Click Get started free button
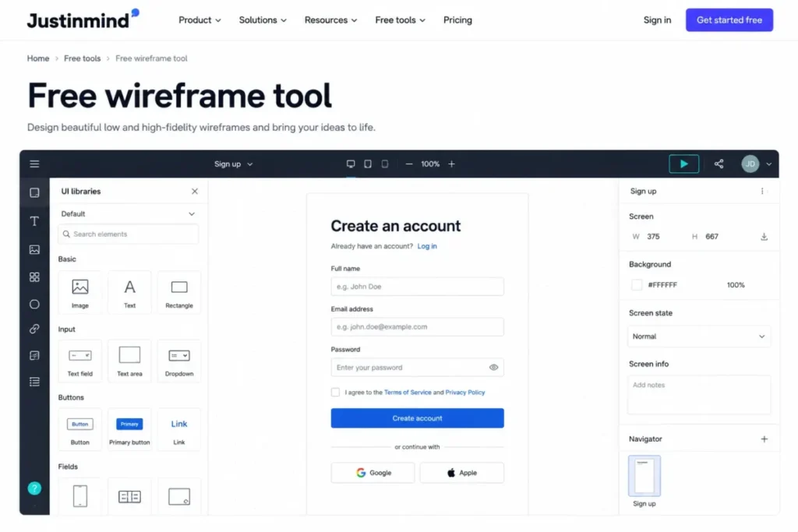 point(729,19)
